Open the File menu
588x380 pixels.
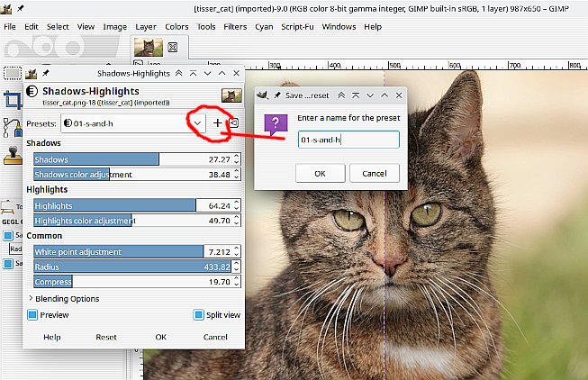10,27
